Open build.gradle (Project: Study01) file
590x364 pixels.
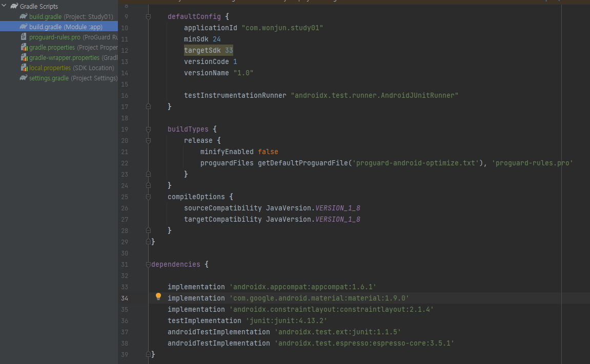[x=71, y=16]
